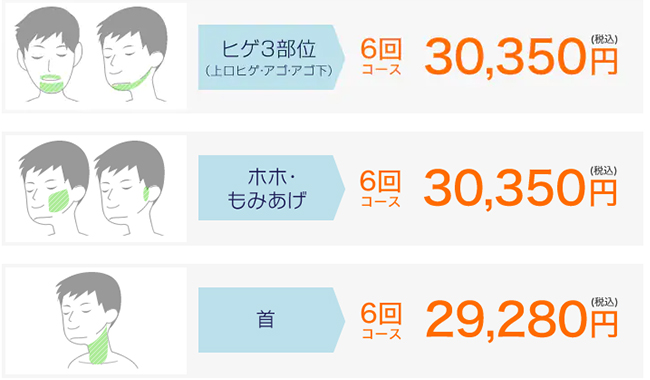Image resolution: width=650 pixels, height=380 pixels.
Task: Click the green hatched chin area
Action: (52, 85)
